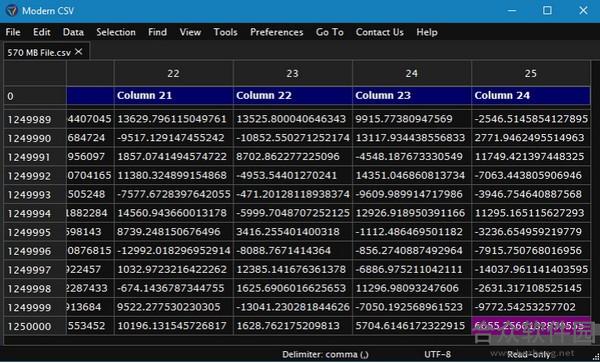Select cell -1112.486469501182
This screenshot has width=600, height=363.
click(411, 232)
